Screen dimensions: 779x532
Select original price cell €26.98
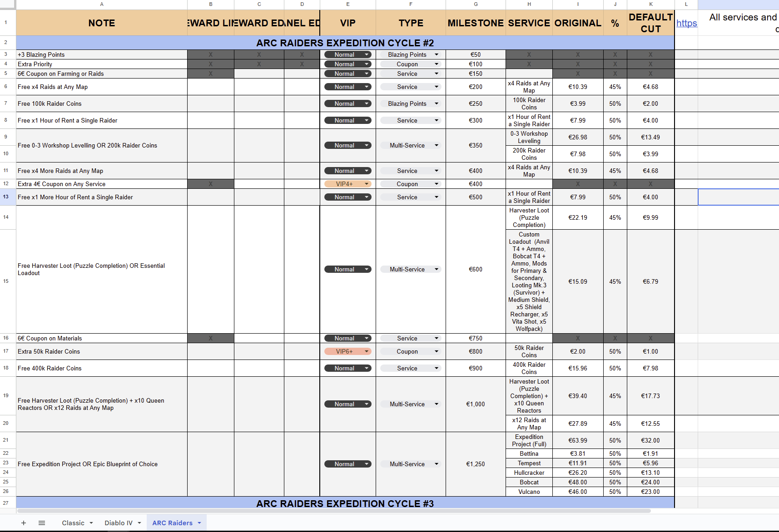click(x=578, y=137)
